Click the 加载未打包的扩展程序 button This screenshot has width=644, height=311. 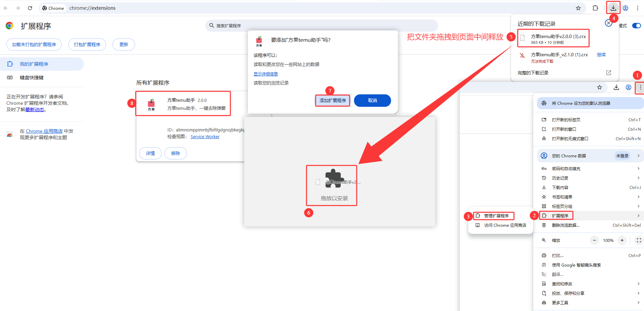(x=34, y=44)
